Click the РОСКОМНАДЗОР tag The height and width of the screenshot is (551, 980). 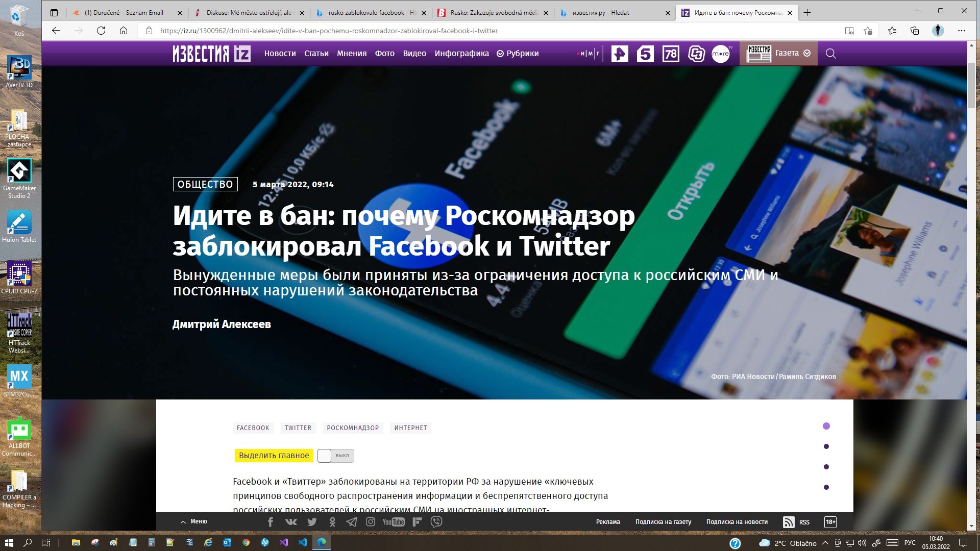[x=353, y=428]
